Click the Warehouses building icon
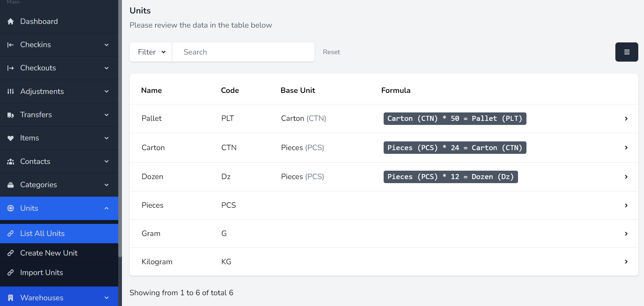 tap(10, 298)
